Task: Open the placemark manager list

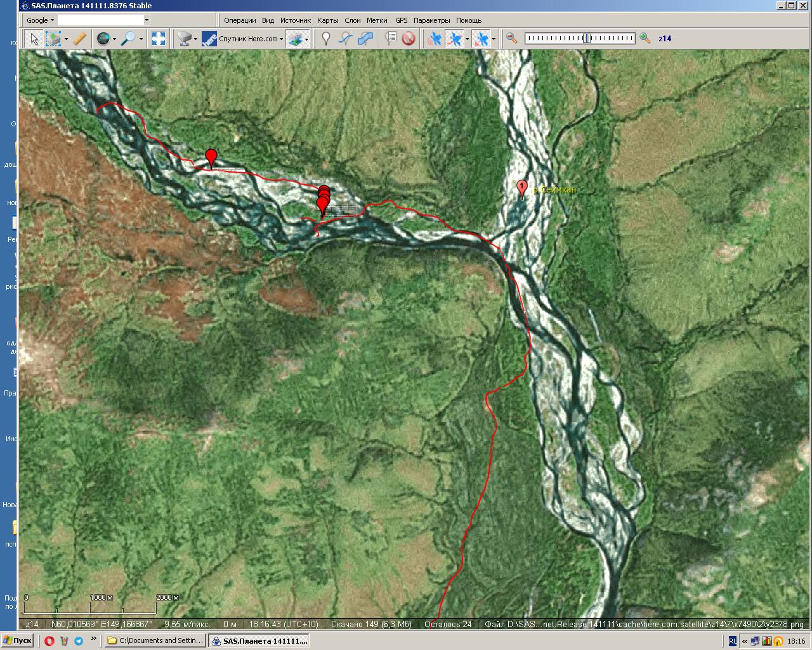Action: pos(391,39)
